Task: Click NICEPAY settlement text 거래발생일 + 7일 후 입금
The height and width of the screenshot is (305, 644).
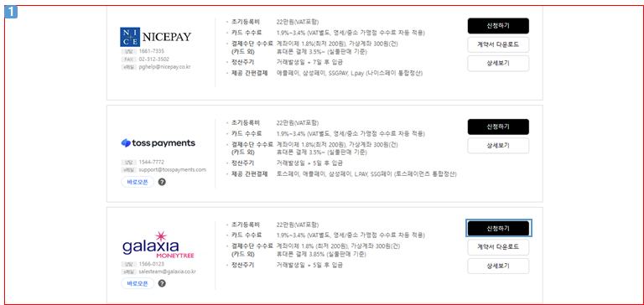Action: pos(309,62)
